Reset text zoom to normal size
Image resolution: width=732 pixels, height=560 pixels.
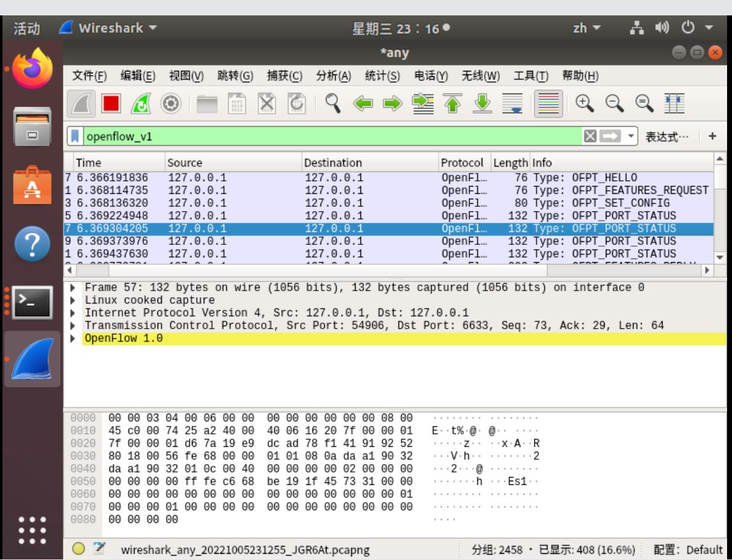coord(644,103)
